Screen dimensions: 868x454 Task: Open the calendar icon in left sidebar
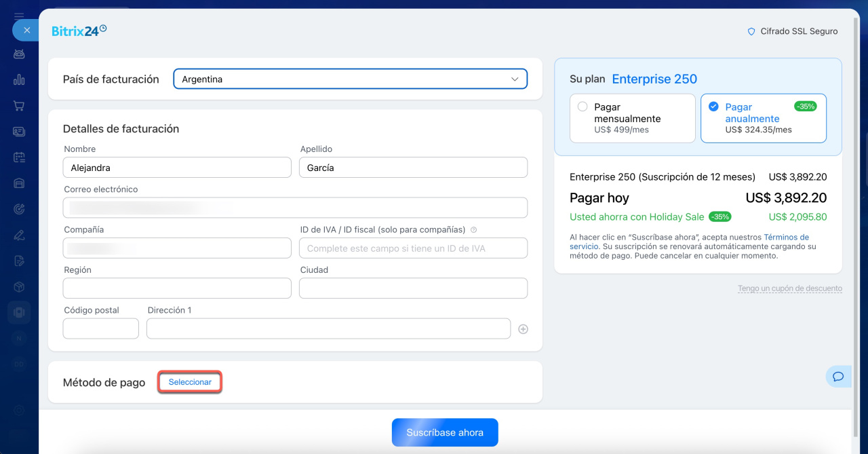tap(19, 157)
